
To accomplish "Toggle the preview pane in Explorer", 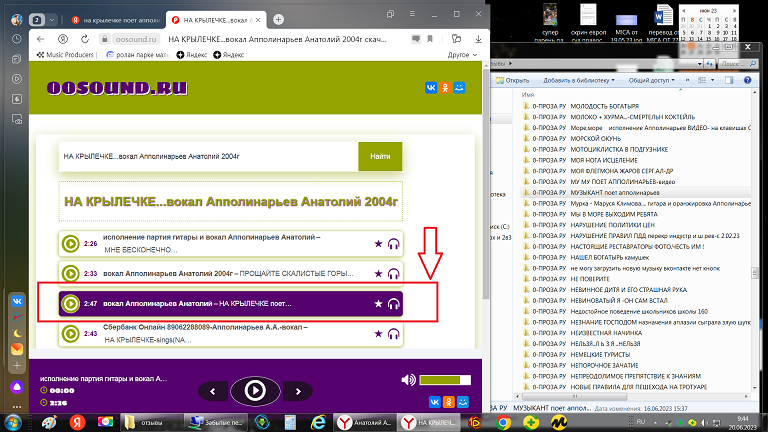I will click(x=729, y=80).
